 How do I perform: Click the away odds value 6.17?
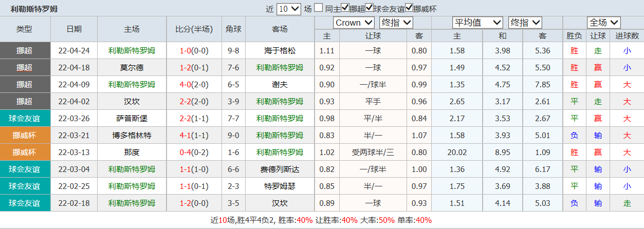point(542,169)
